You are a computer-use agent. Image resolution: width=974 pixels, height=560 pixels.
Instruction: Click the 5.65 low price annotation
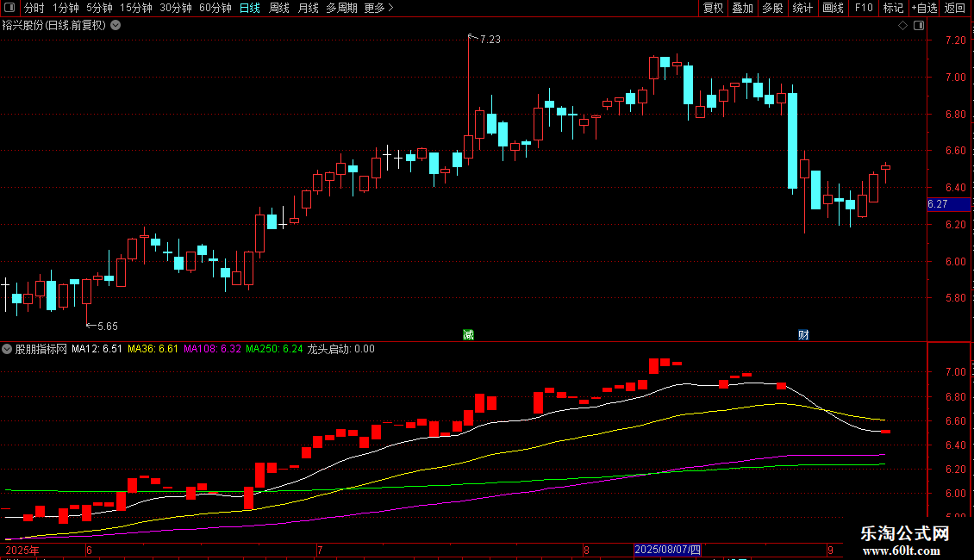click(x=108, y=326)
